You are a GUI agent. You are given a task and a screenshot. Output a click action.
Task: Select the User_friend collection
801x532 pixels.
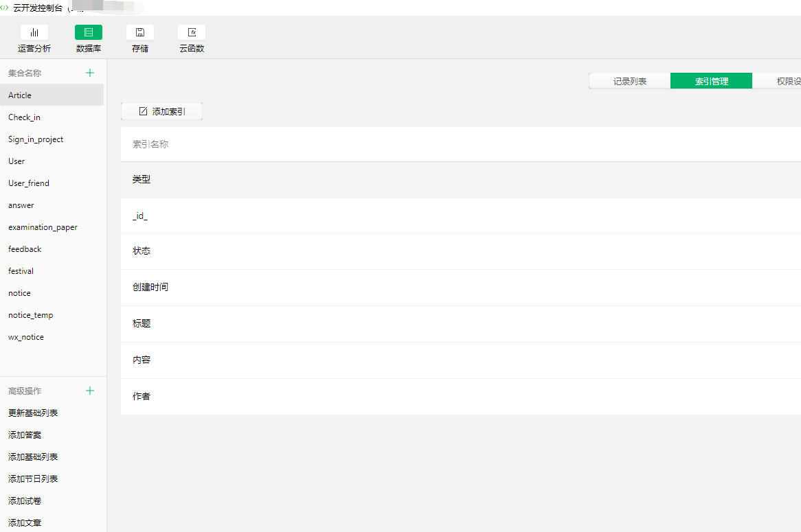52,183
